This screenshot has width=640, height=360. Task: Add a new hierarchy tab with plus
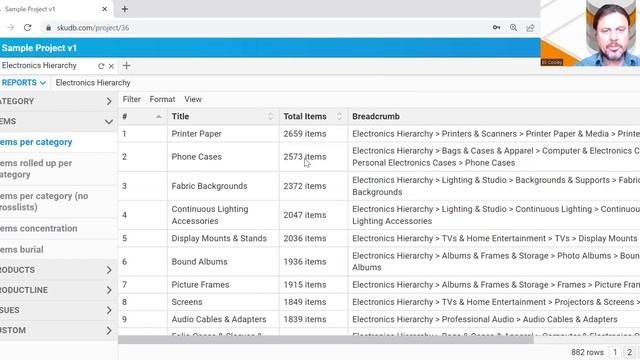[127, 65]
